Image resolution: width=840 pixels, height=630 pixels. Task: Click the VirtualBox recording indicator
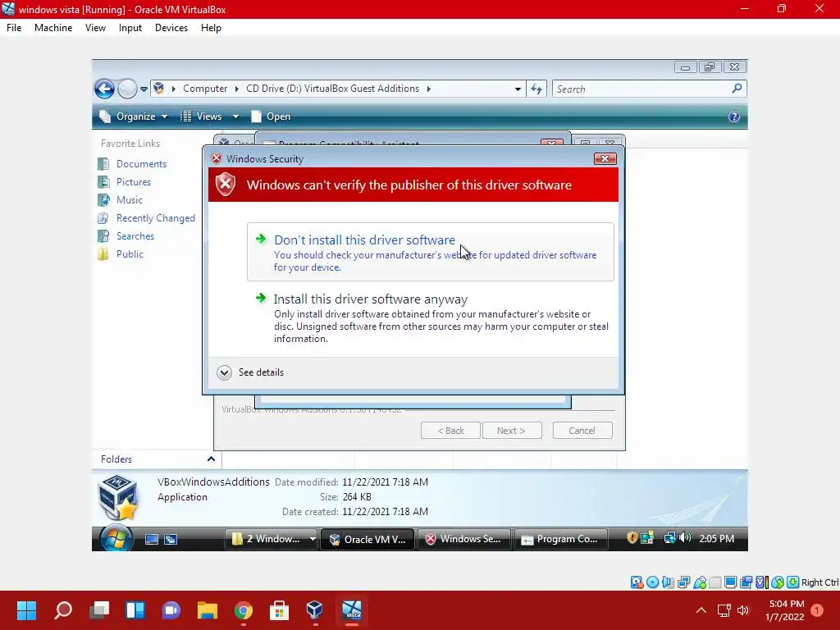746,582
